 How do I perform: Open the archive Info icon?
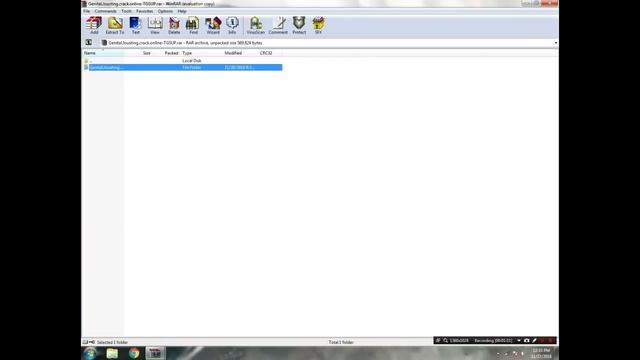click(232, 26)
